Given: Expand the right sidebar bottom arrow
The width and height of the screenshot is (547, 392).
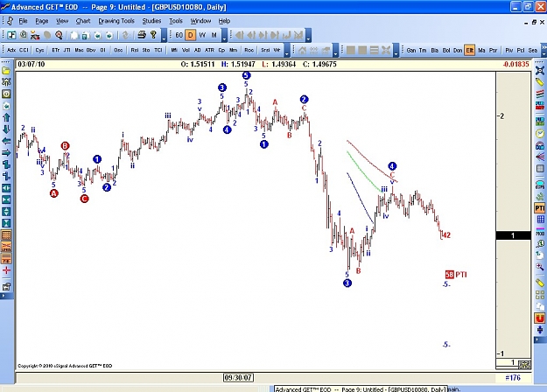Looking at the screenshot, I should click(x=540, y=339).
